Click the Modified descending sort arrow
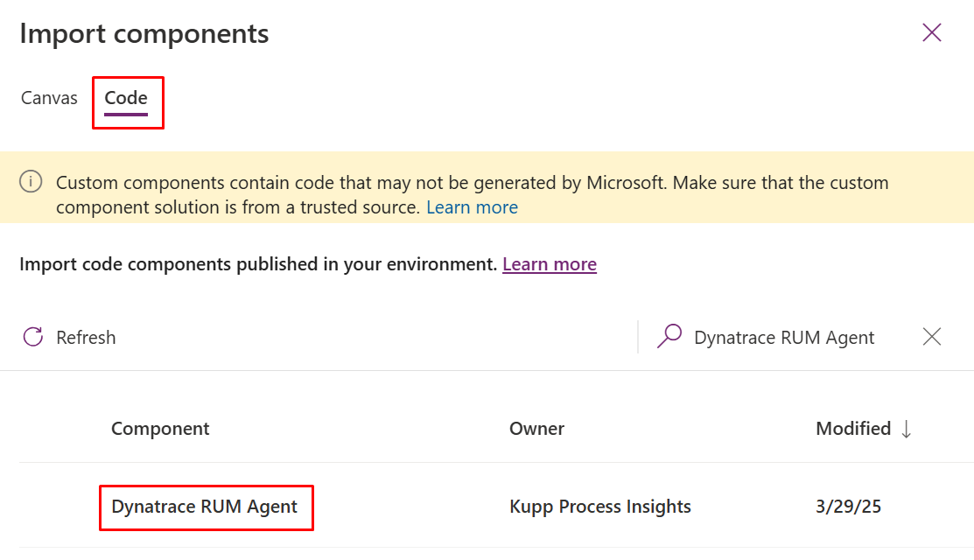 (907, 429)
